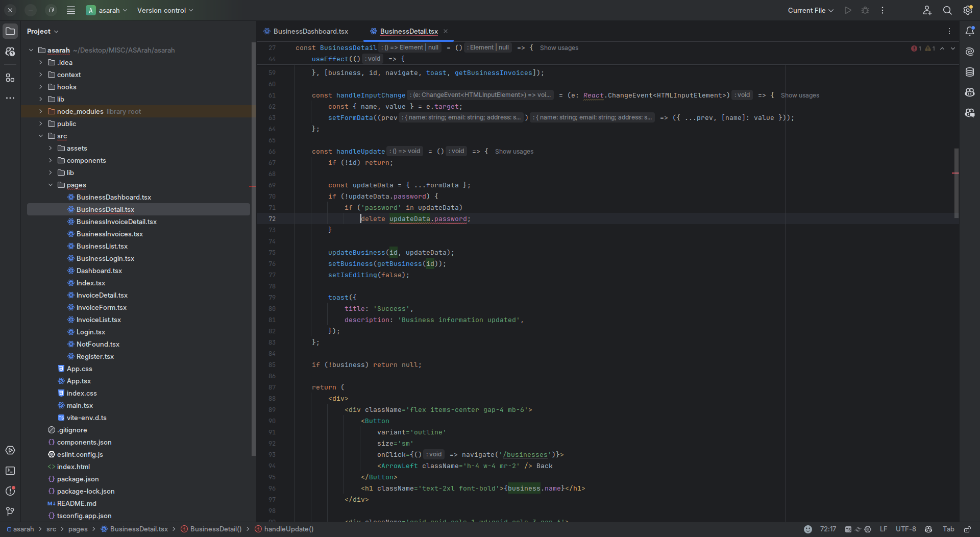The image size is (980, 537).
Task: Collapse the src folder tree
Action: [41, 136]
